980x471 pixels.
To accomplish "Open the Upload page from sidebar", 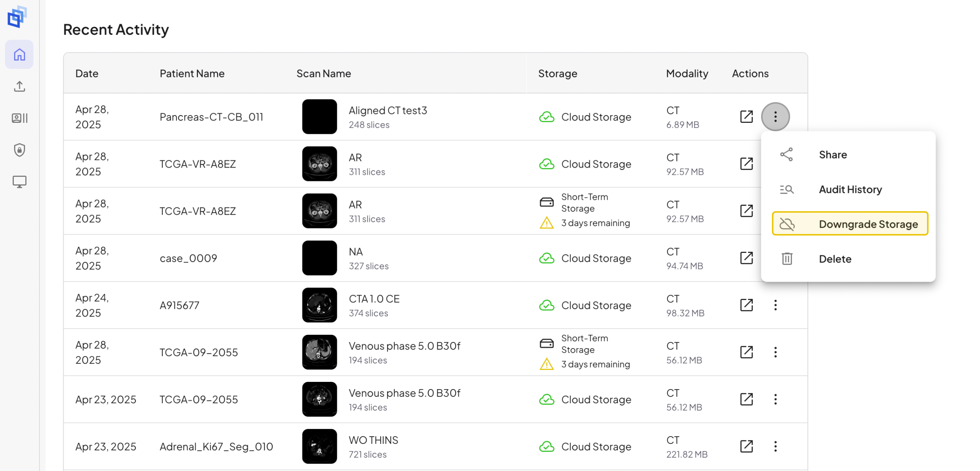I will [19, 86].
